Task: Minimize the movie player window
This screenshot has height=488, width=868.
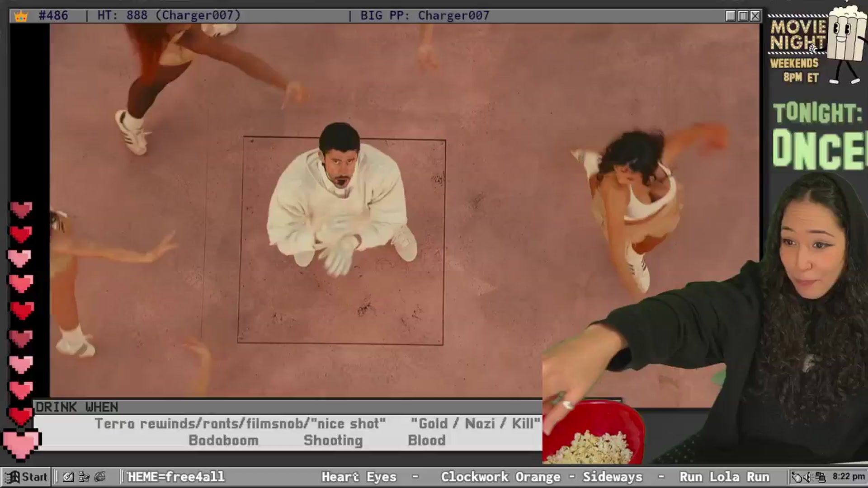Action: 731,16
